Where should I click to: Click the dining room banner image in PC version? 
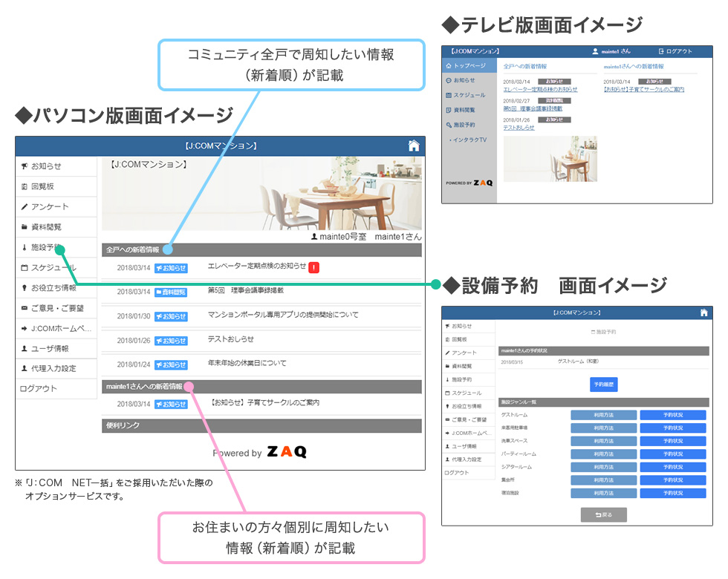pyautogui.click(x=261, y=194)
